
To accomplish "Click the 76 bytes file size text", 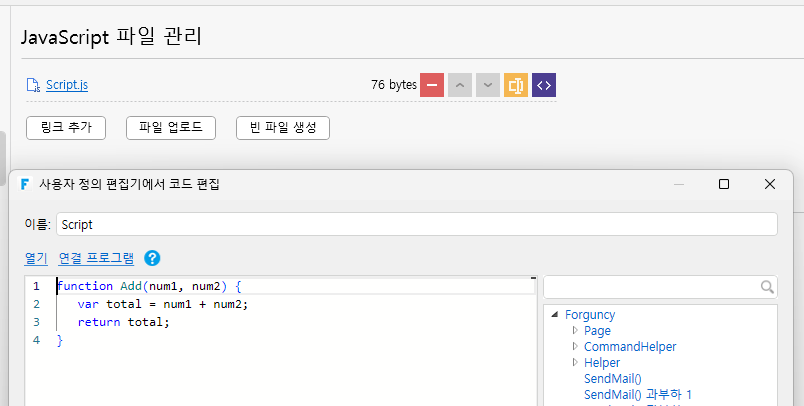I will pos(394,85).
